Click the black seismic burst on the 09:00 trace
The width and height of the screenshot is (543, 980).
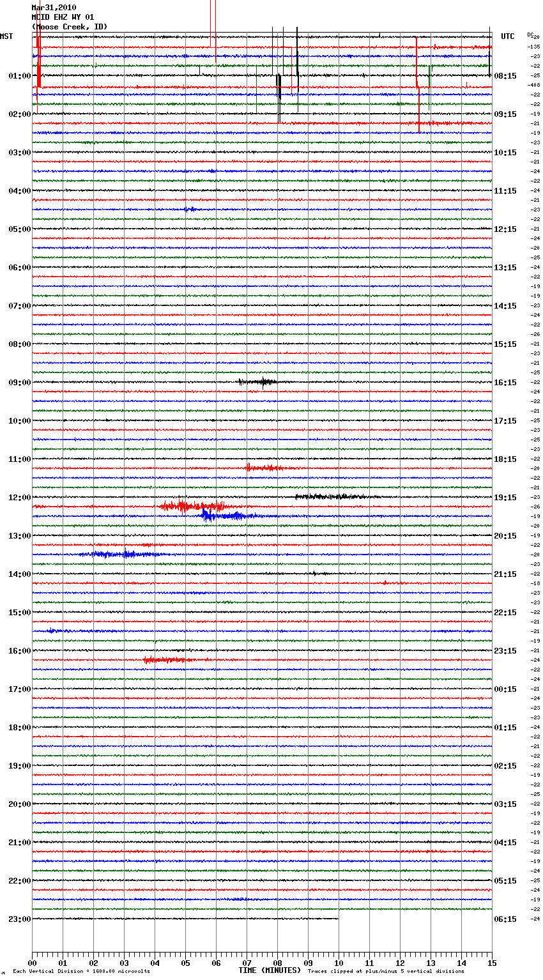258,382
